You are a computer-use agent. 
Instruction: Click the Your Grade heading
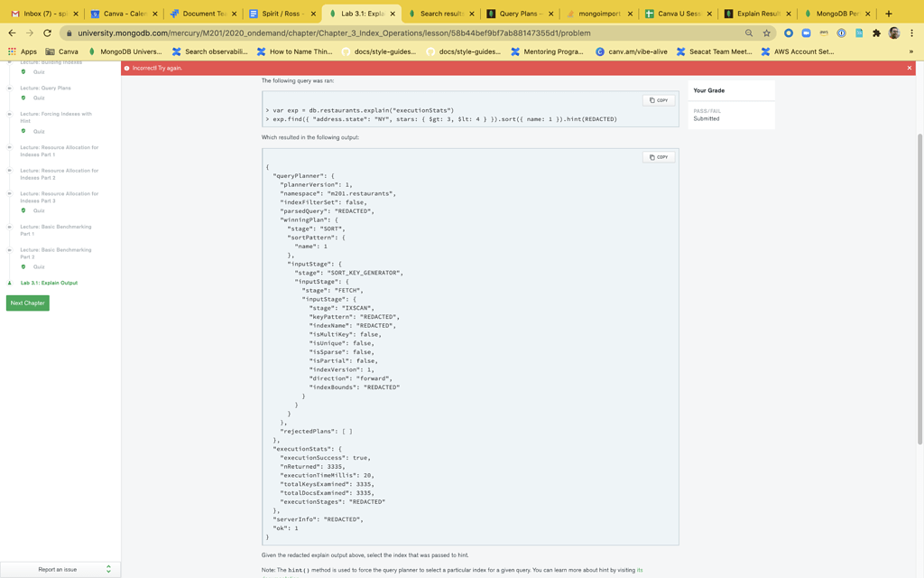pos(709,90)
